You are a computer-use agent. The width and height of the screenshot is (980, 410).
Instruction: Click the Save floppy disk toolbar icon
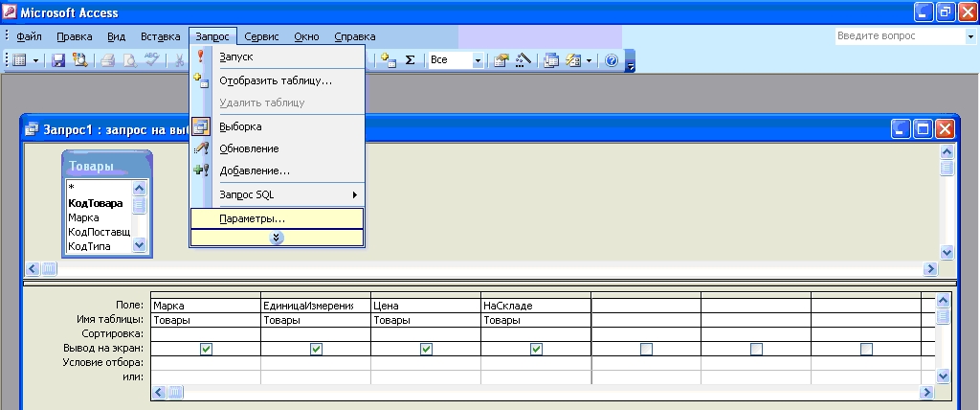pos(58,60)
